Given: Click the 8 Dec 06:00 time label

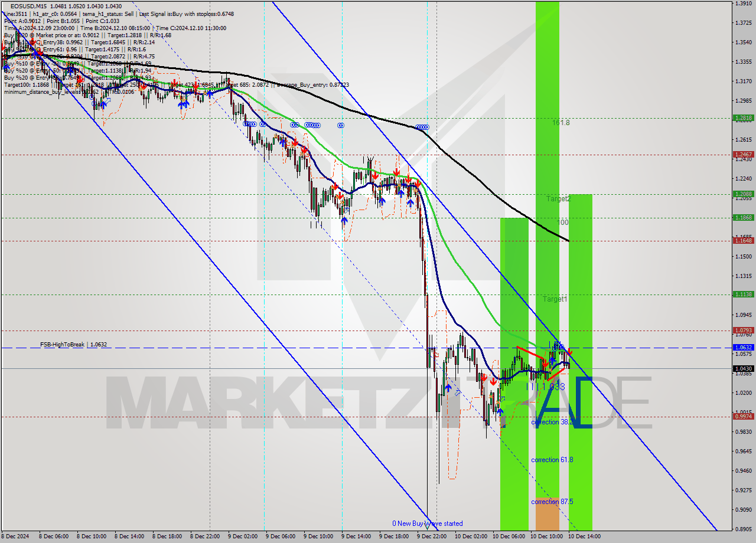Looking at the screenshot, I should (x=53, y=537).
